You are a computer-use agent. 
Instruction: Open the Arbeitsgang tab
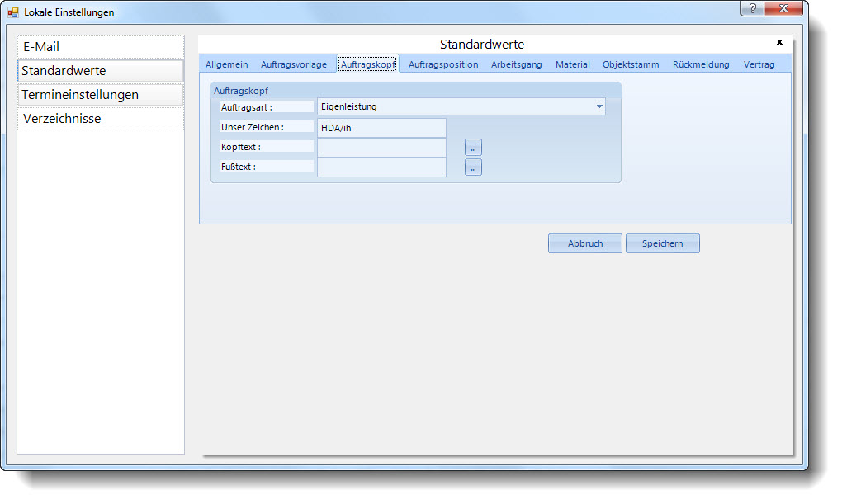coord(516,64)
